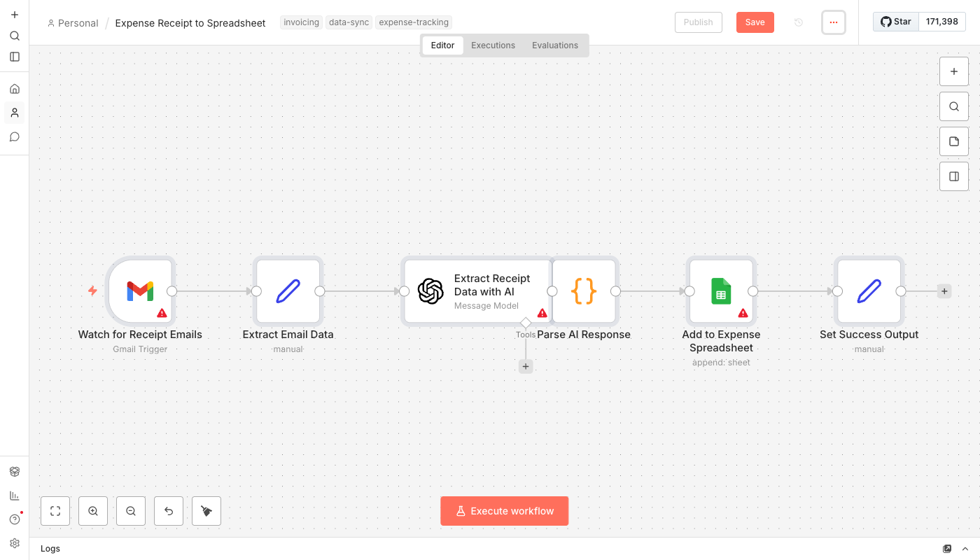980x560 pixels.
Task: Toggle the right side panel view
Action: click(x=954, y=176)
